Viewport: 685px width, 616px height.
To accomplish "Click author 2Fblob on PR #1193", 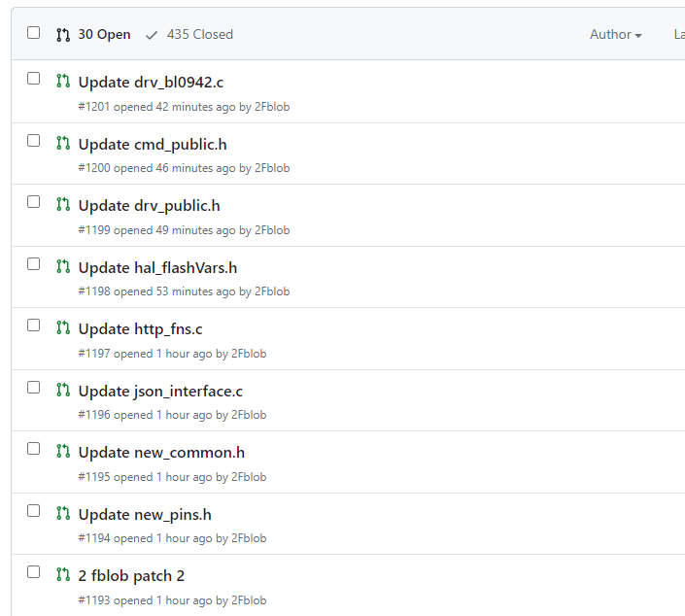I will click(x=249, y=600).
